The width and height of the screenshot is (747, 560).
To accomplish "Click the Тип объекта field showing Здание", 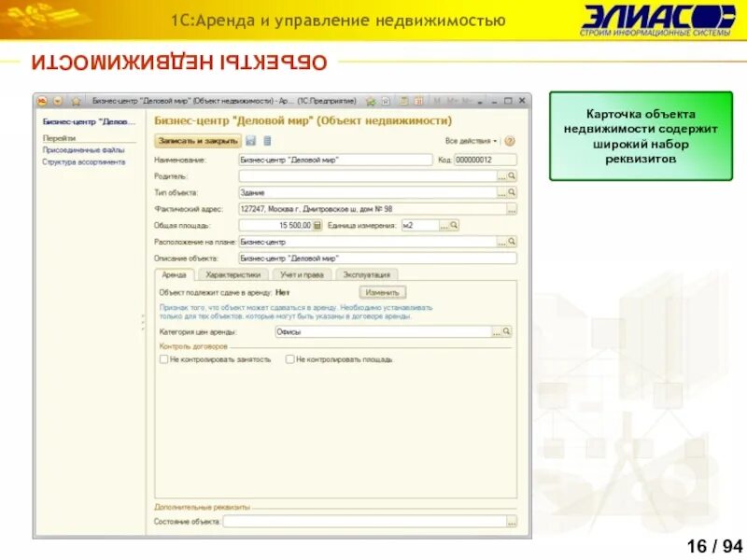I will 368,192.
